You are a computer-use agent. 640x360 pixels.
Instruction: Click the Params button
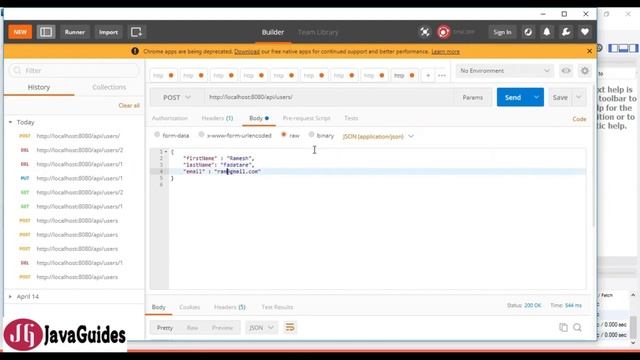point(473,98)
